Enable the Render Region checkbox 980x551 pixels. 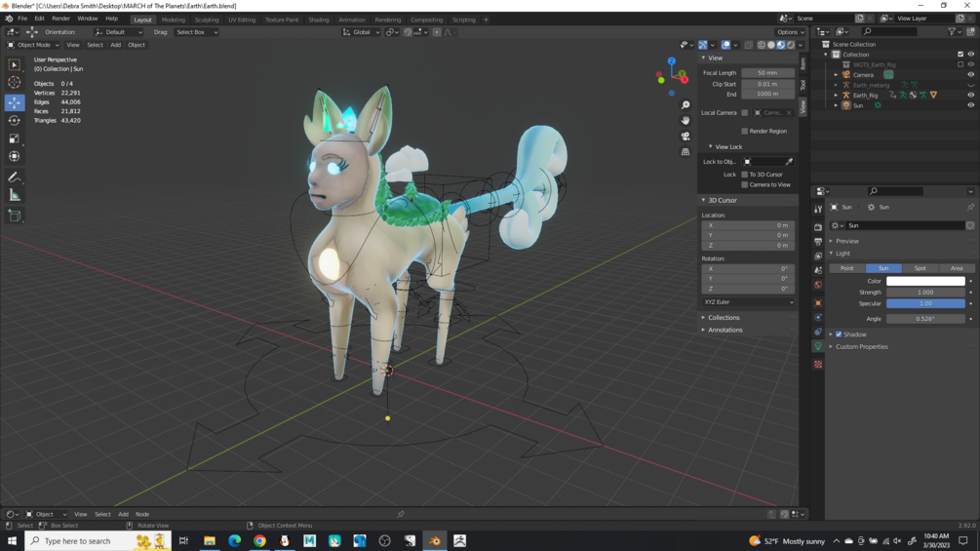click(744, 132)
